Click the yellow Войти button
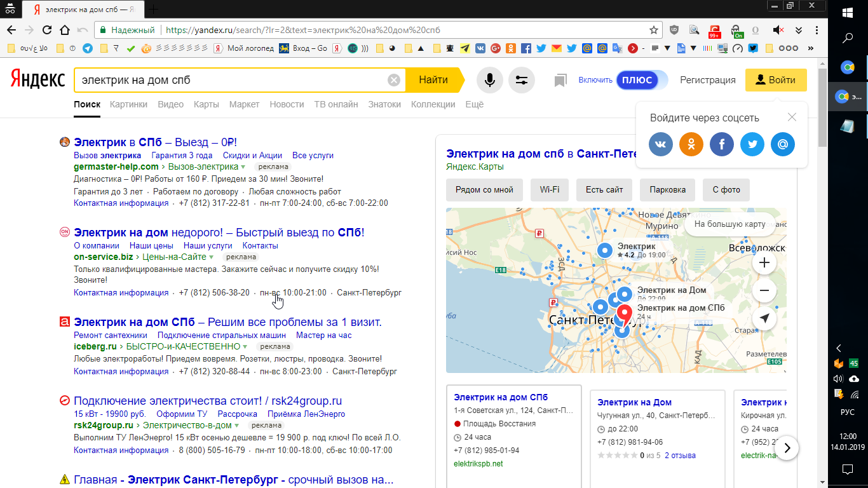Viewport: 868px width, 488px height. pos(776,80)
